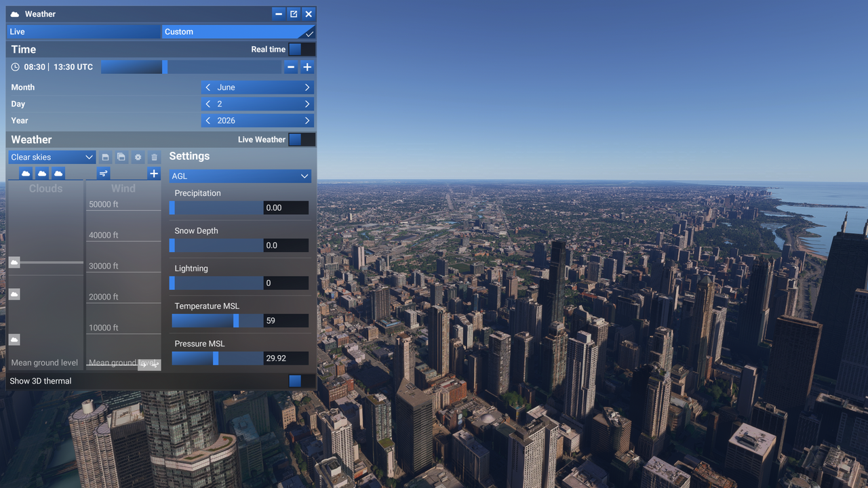
Task: Click the 30000 ft altitude label
Action: click(x=104, y=266)
